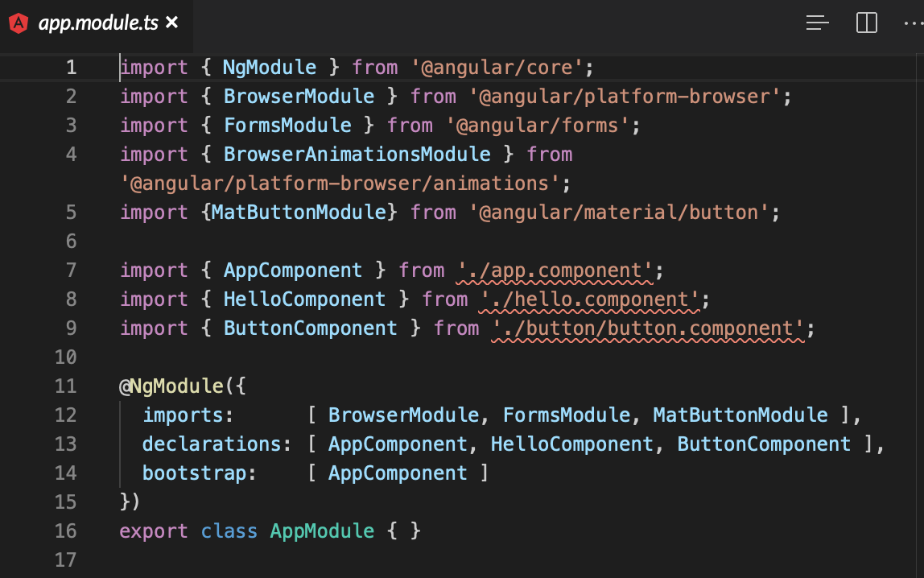The width and height of the screenshot is (924, 578).
Task: Close the app.module.ts tab
Action: point(171,23)
